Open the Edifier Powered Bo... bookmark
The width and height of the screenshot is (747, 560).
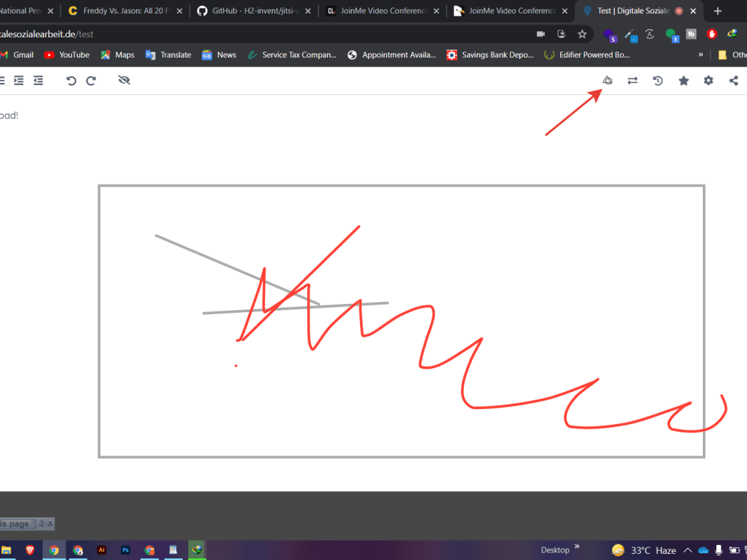[587, 55]
